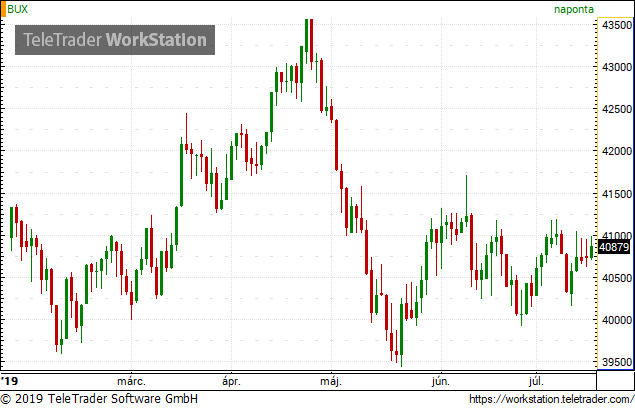Click the 43500 price axis label
This screenshot has height=408, width=635.
pos(616,25)
